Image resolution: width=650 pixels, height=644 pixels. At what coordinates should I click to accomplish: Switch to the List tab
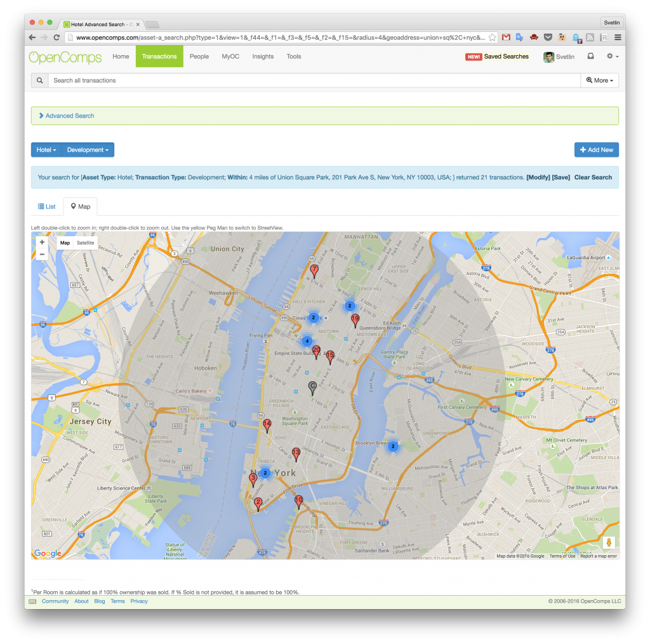click(47, 206)
